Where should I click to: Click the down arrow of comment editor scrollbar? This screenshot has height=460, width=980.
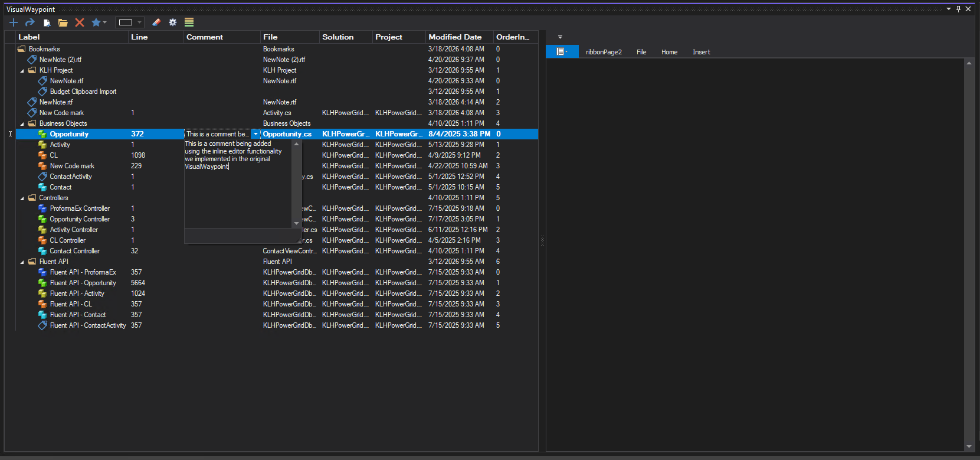click(296, 224)
